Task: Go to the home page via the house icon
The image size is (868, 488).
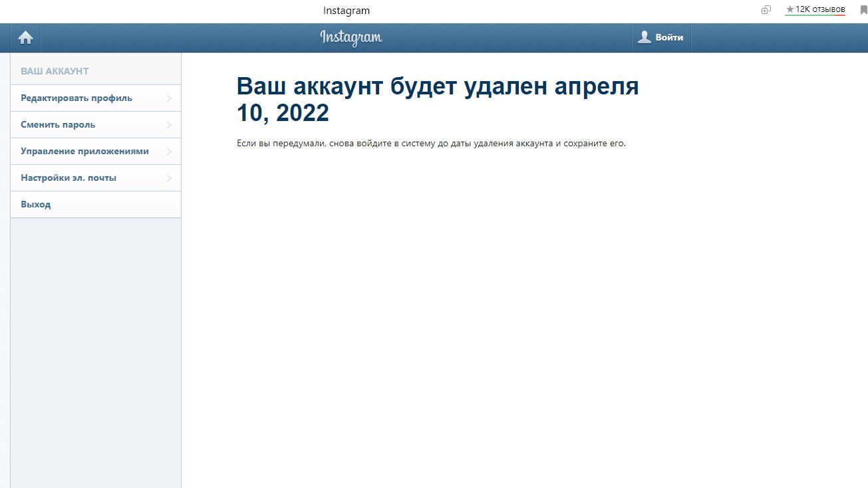Action: coord(26,38)
